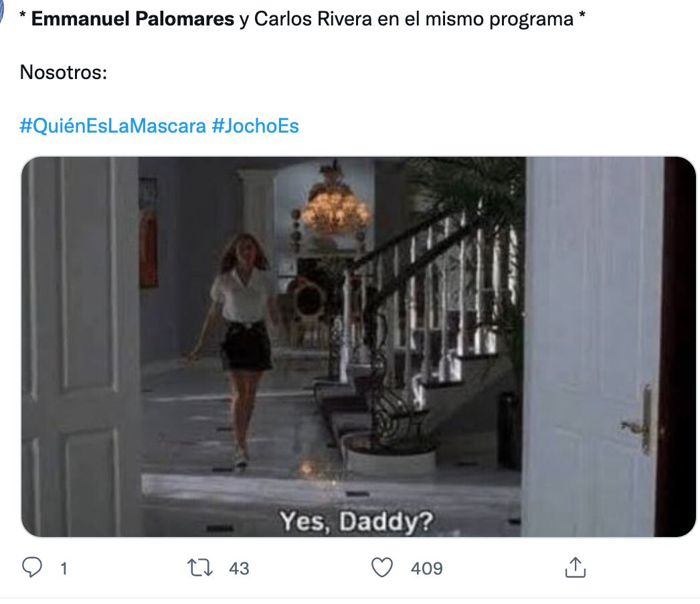Click the reply count number 1

point(64,569)
